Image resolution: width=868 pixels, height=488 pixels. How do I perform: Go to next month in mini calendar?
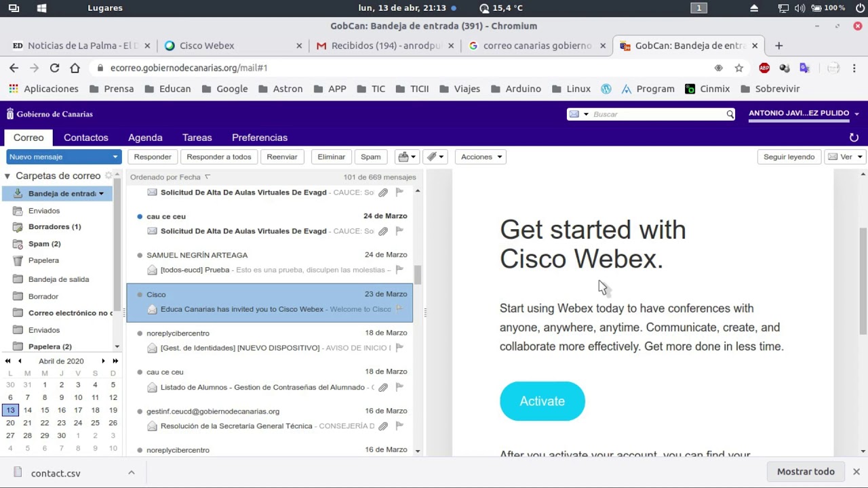(x=103, y=361)
